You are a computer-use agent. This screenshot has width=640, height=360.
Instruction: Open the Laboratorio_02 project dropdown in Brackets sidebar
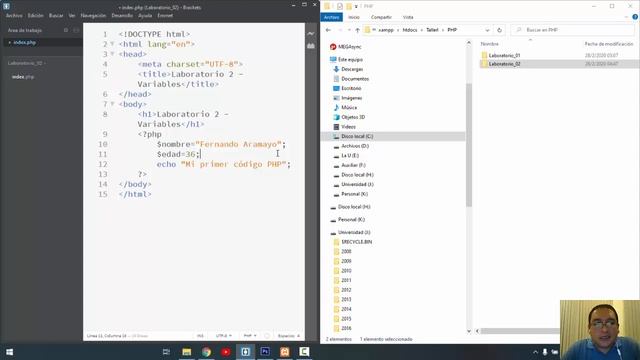pyautogui.click(x=27, y=63)
